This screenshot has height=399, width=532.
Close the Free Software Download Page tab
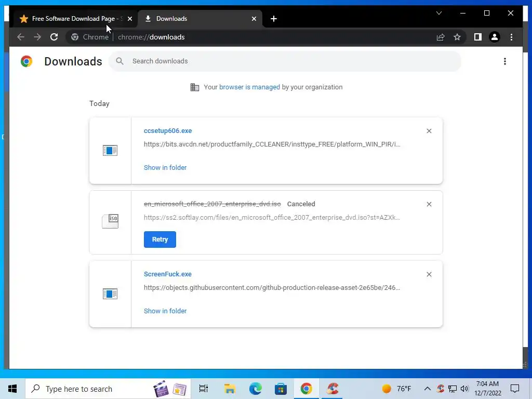(129, 19)
